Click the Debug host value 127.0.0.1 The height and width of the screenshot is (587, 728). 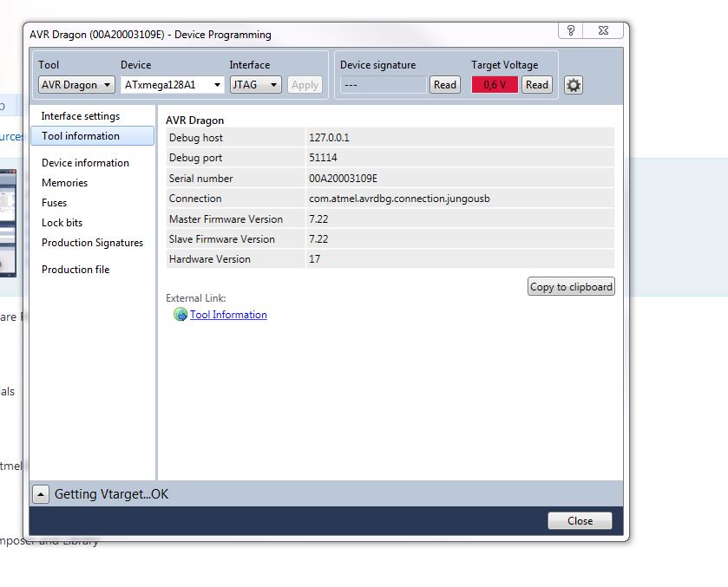point(329,138)
